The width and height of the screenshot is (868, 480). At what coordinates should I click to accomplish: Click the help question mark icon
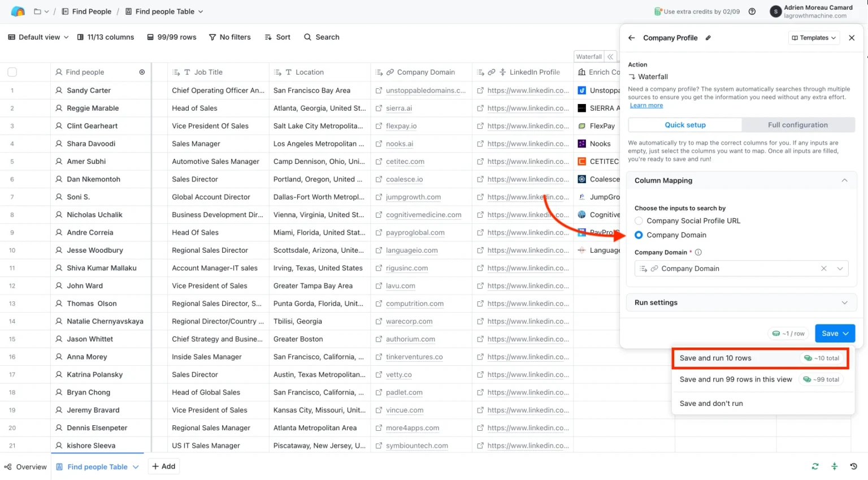click(752, 11)
